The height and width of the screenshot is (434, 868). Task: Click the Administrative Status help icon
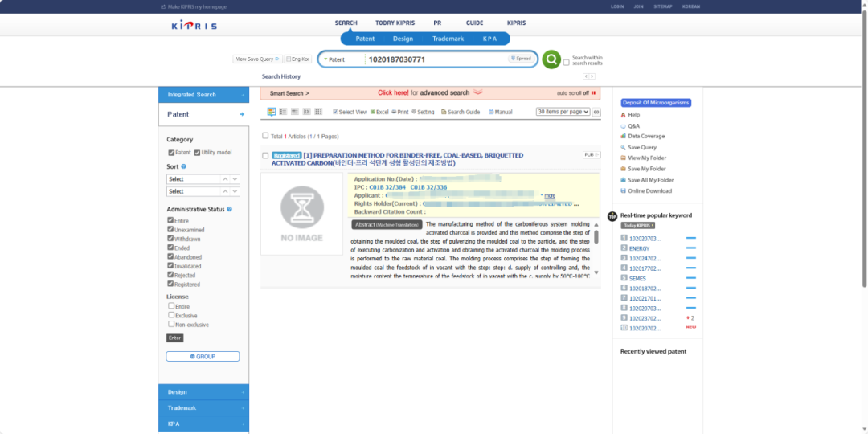click(x=229, y=209)
